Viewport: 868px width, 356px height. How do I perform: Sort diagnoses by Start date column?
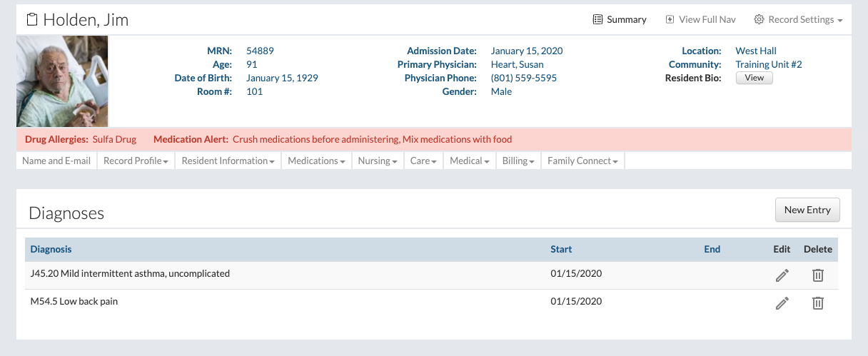[x=561, y=249]
